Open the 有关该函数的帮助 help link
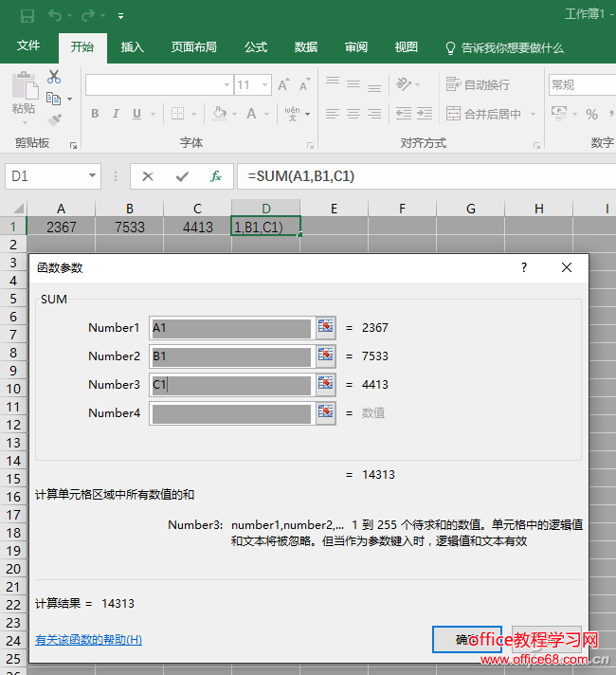This screenshot has height=675, width=616. tap(88, 640)
